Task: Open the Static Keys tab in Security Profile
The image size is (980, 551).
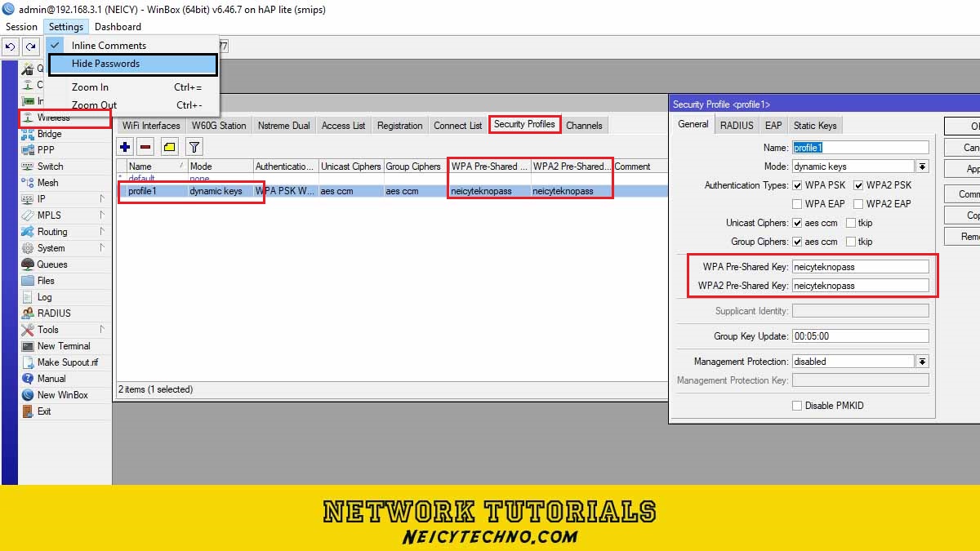Action: (x=815, y=125)
